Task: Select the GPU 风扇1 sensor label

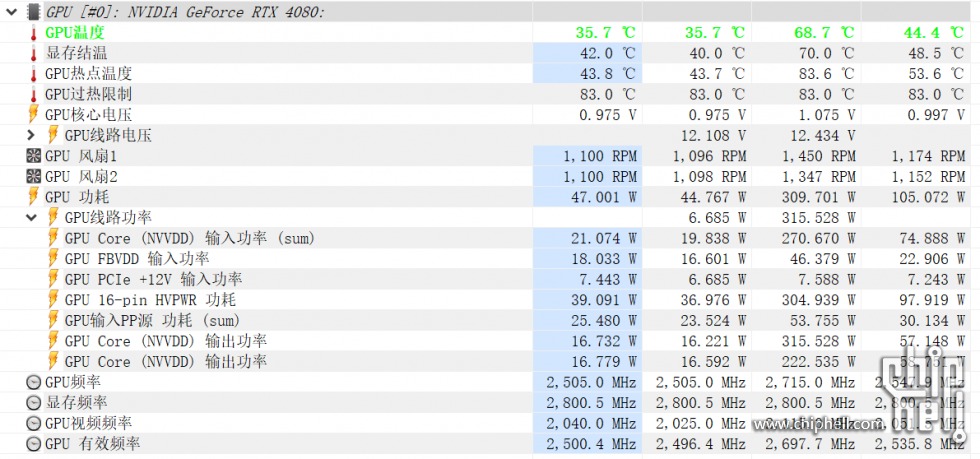Action: [81, 156]
